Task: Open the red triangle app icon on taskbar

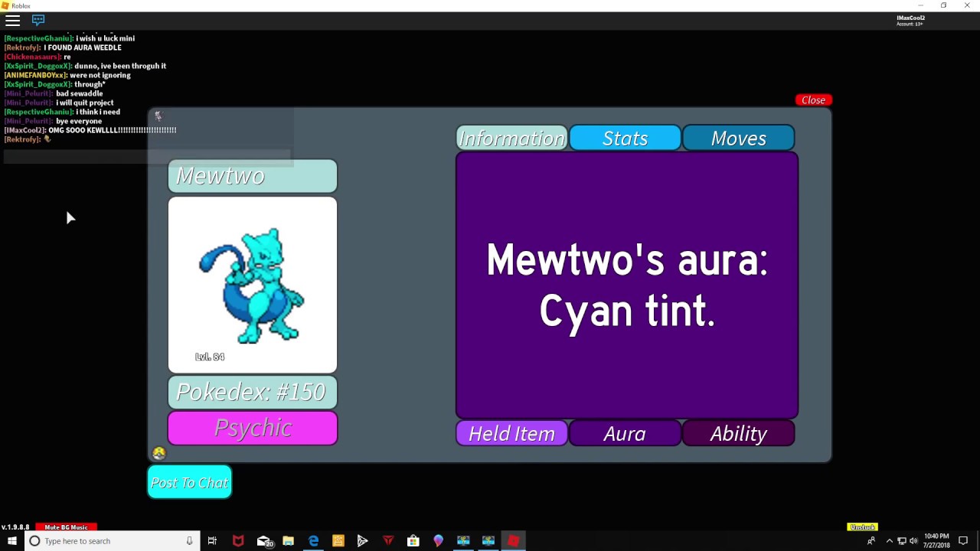Action: [388, 541]
